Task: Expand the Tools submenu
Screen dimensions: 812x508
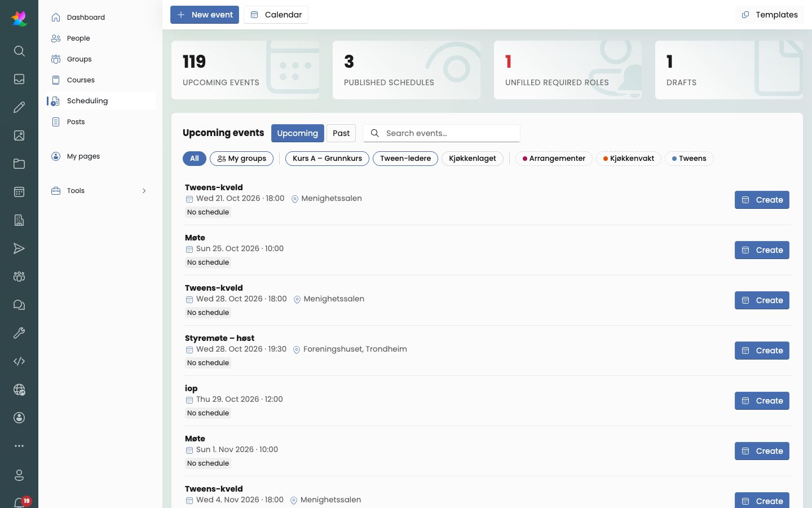Action: pos(100,191)
